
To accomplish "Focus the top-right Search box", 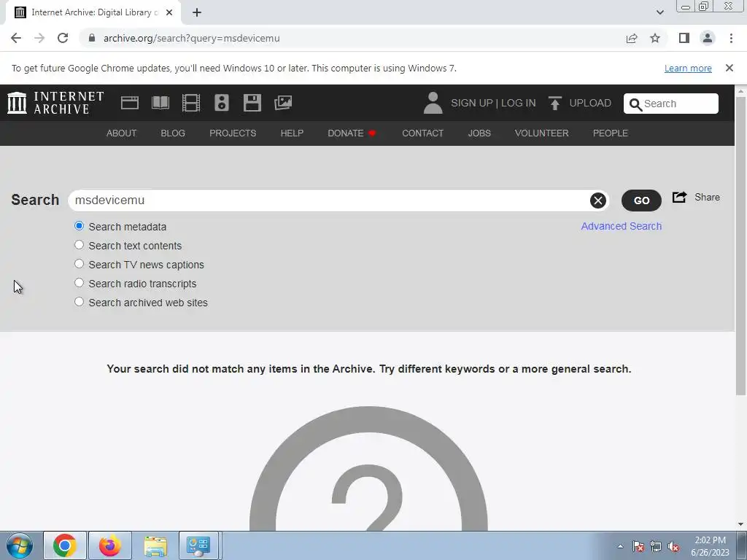I will click(671, 104).
